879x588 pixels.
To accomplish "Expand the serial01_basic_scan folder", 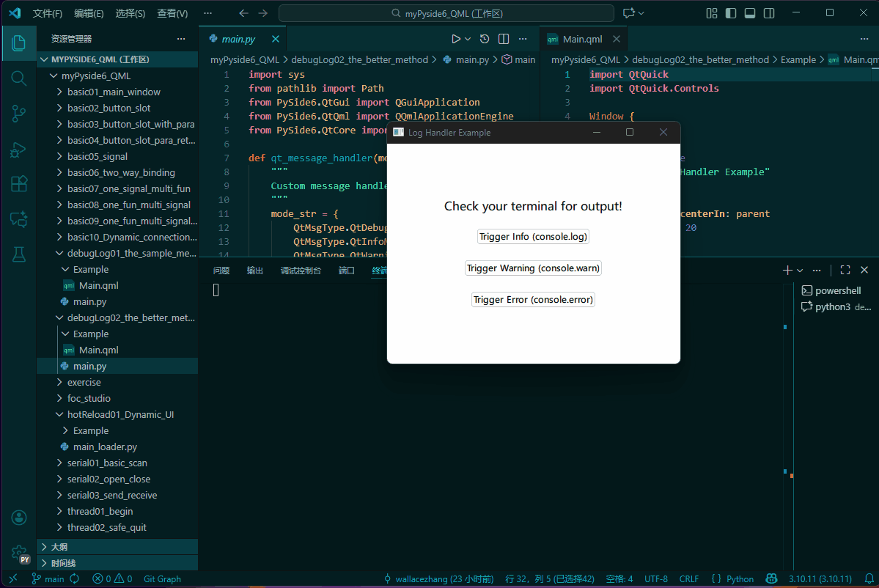I will tap(118, 463).
